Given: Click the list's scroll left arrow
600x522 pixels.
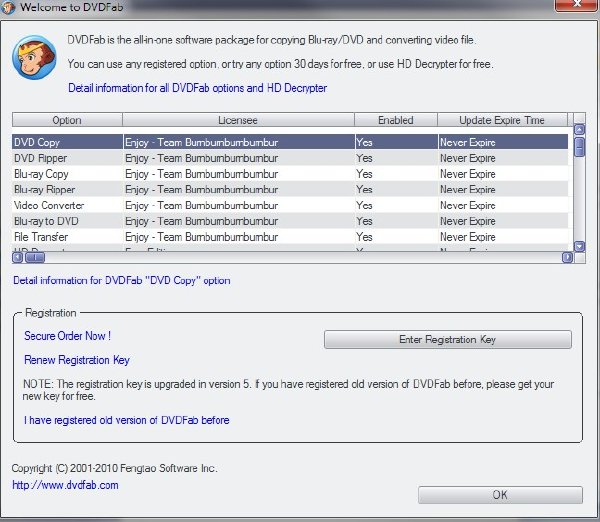Looking at the screenshot, I should pyautogui.click(x=18, y=258).
